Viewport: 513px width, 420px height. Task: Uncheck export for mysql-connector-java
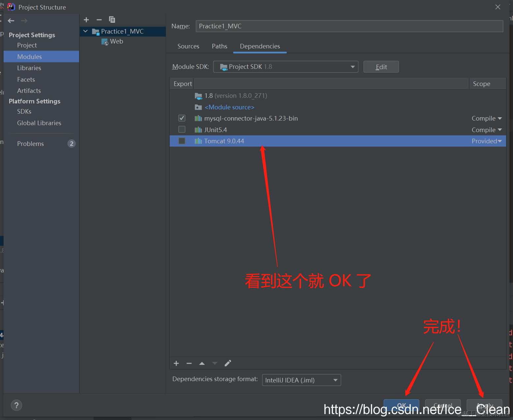[x=182, y=118]
